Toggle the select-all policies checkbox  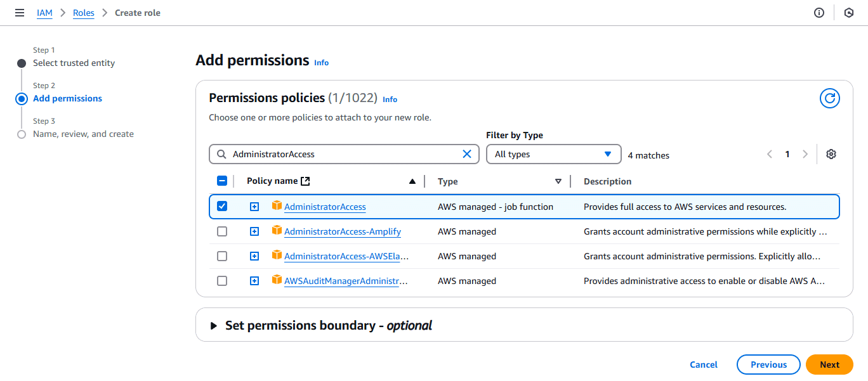tap(222, 181)
